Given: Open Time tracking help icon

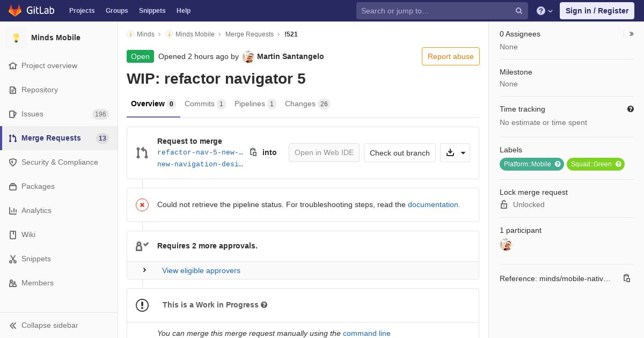Looking at the screenshot, I should click(x=631, y=109).
